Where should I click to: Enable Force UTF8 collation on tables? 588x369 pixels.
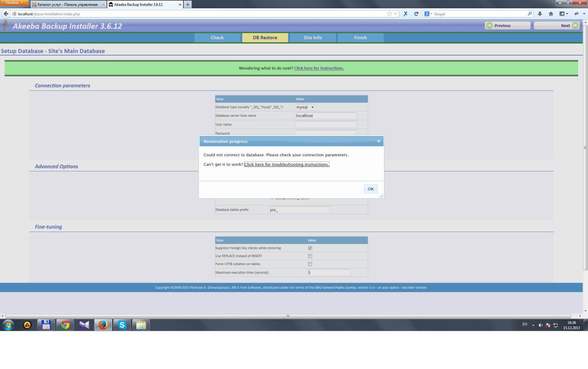(x=310, y=264)
